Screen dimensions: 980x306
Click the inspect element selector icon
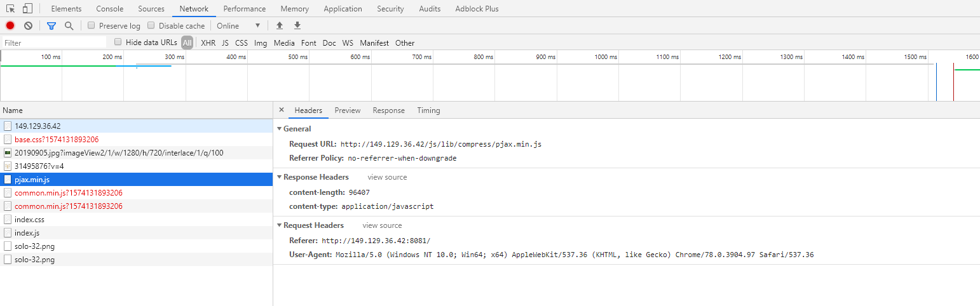(x=11, y=9)
